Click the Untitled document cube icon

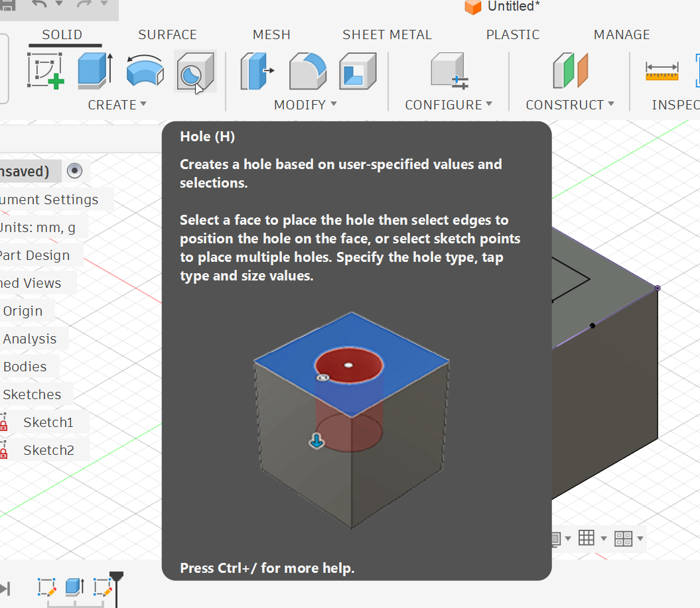point(473,7)
